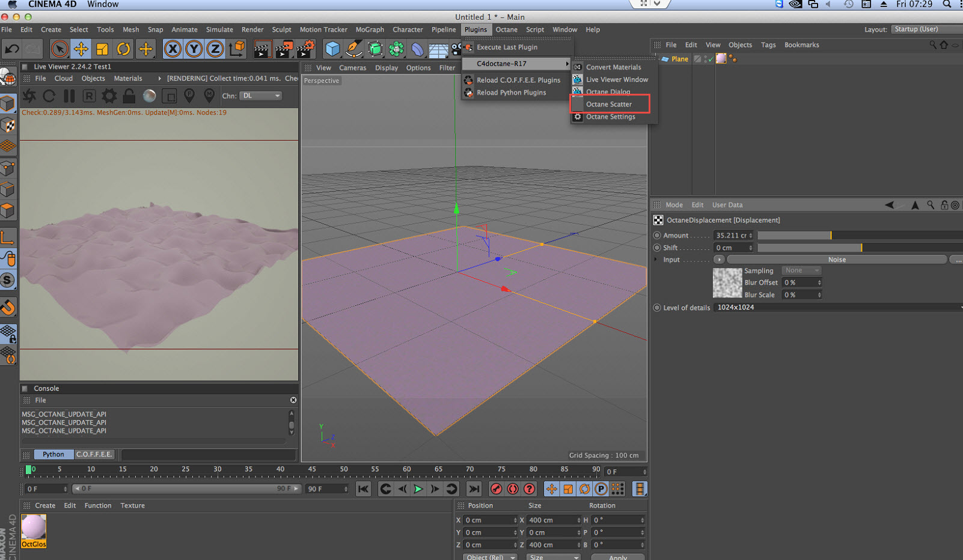
Task: Choose Octane Scatter from submenu
Action: (x=610, y=104)
